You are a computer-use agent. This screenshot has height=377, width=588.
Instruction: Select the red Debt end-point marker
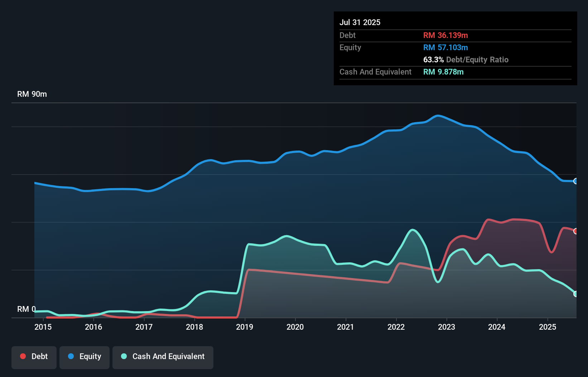(576, 231)
